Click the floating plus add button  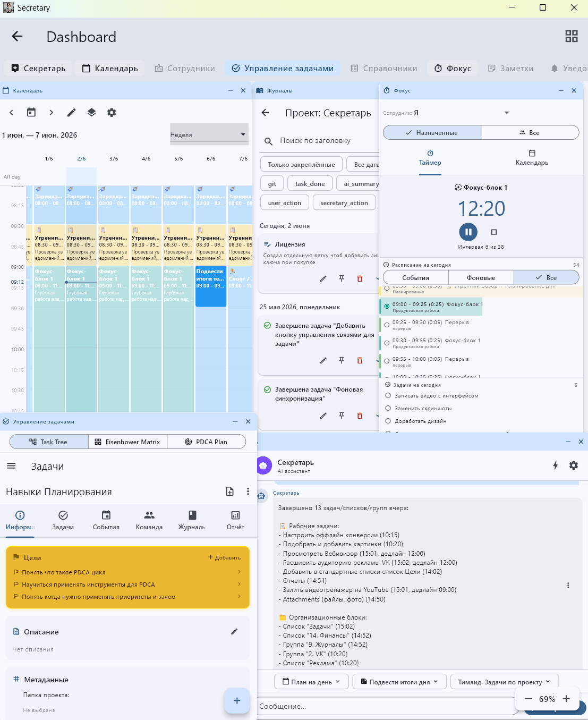pos(237,701)
